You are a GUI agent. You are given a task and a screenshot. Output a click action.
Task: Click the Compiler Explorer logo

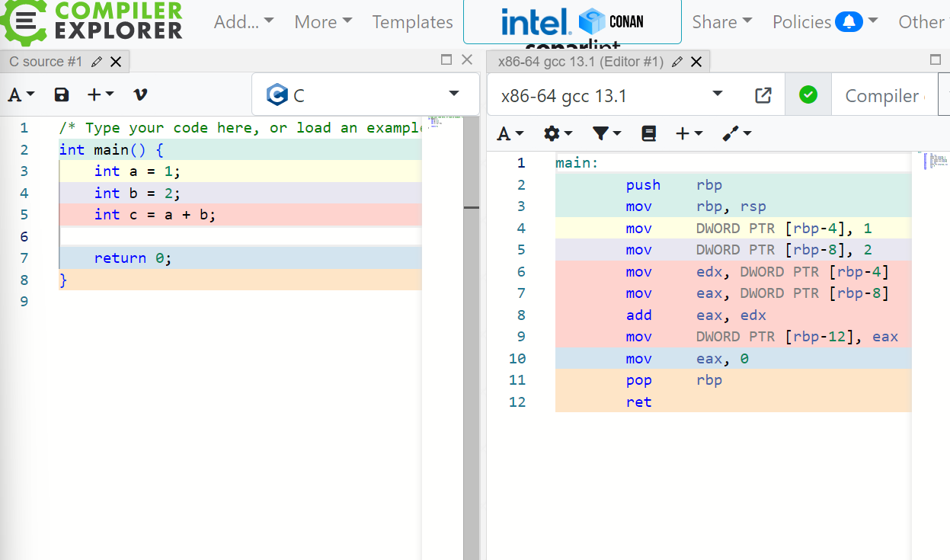pos(92,21)
